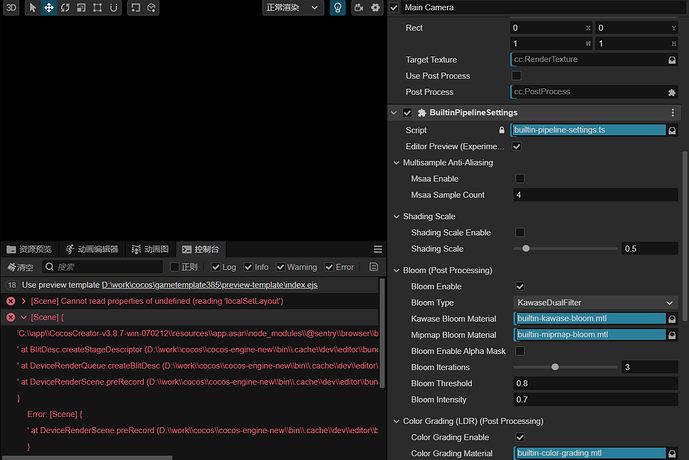The width and height of the screenshot is (689, 460).
Task: Open console log file icon
Action: click(x=374, y=267)
